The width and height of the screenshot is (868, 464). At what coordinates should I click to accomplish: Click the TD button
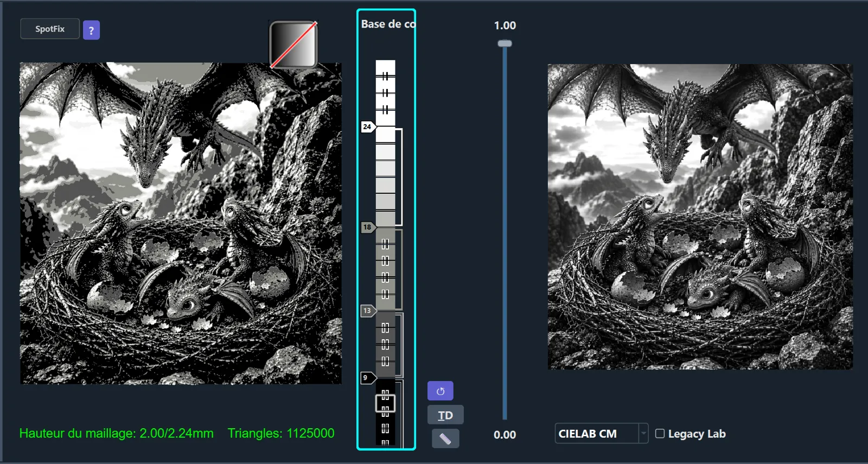tap(445, 415)
